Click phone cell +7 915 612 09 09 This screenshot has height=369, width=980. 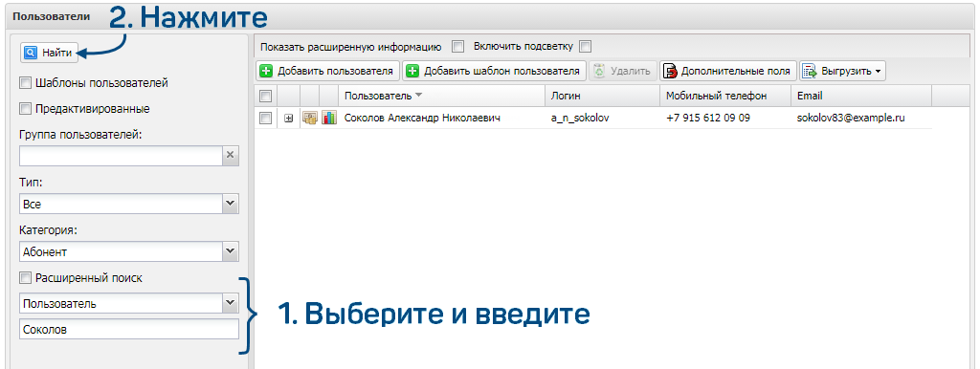point(708,118)
